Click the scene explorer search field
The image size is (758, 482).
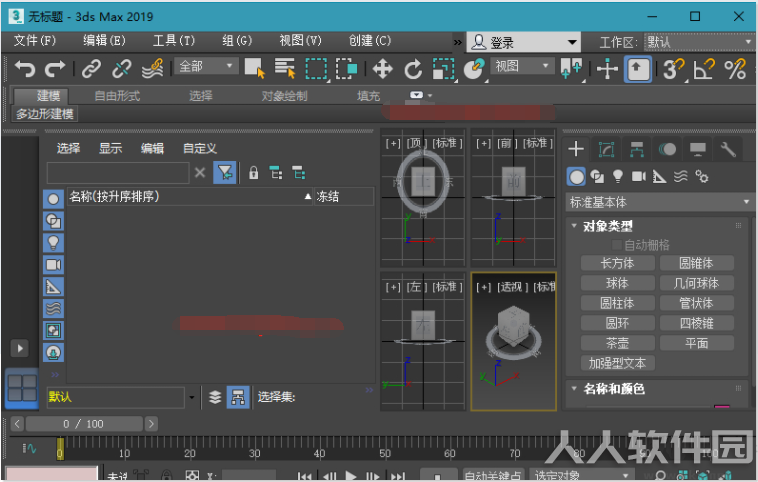pyautogui.click(x=117, y=173)
